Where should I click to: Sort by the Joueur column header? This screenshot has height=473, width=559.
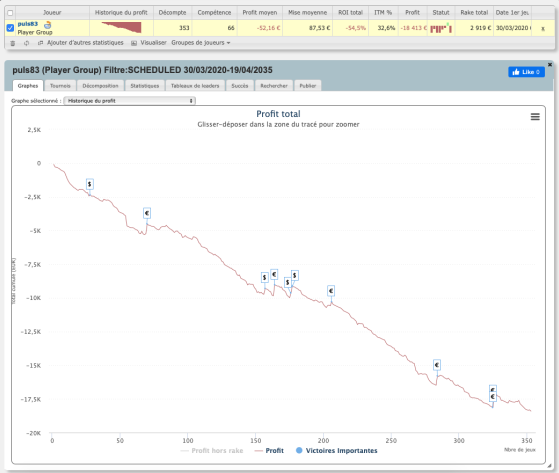click(x=52, y=12)
